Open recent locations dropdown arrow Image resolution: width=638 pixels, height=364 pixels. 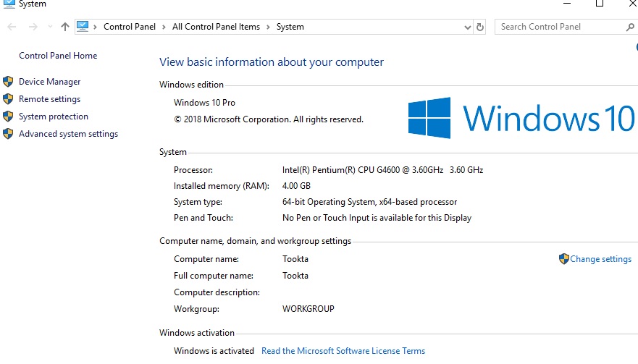pyautogui.click(x=50, y=27)
